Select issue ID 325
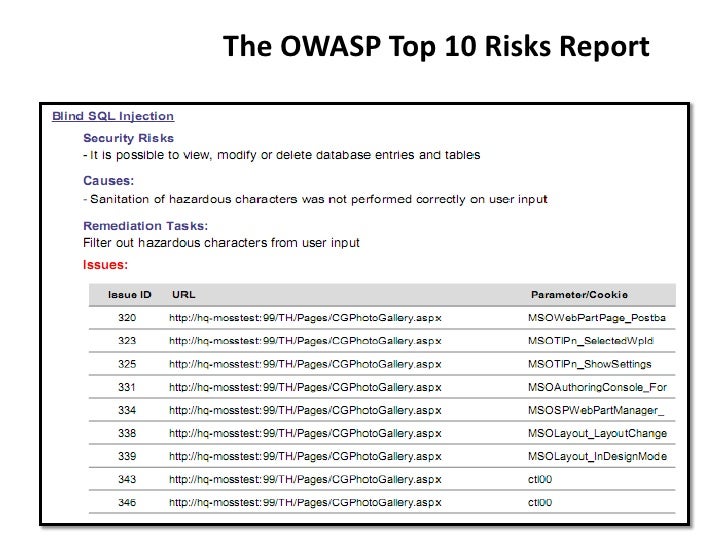728x546 pixels. point(127,364)
